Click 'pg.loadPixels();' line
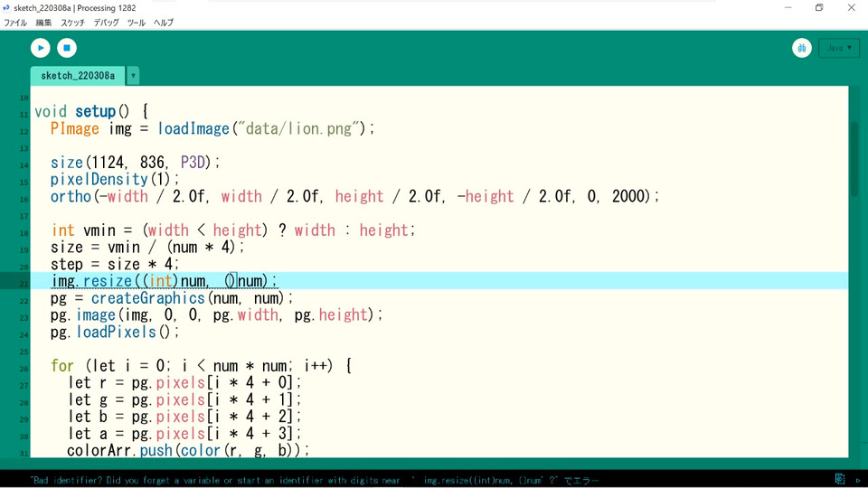The height and width of the screenshot is (488, 868). click(115, 332)
